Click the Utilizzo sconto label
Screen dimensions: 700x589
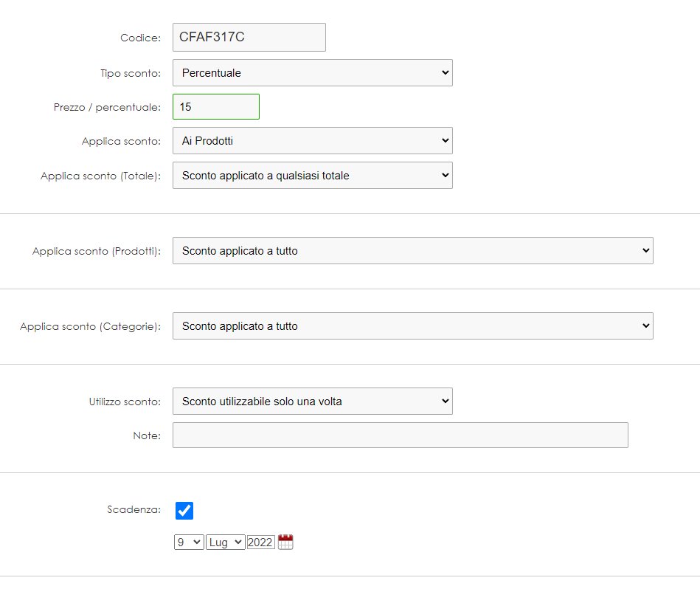pos(125,402)
